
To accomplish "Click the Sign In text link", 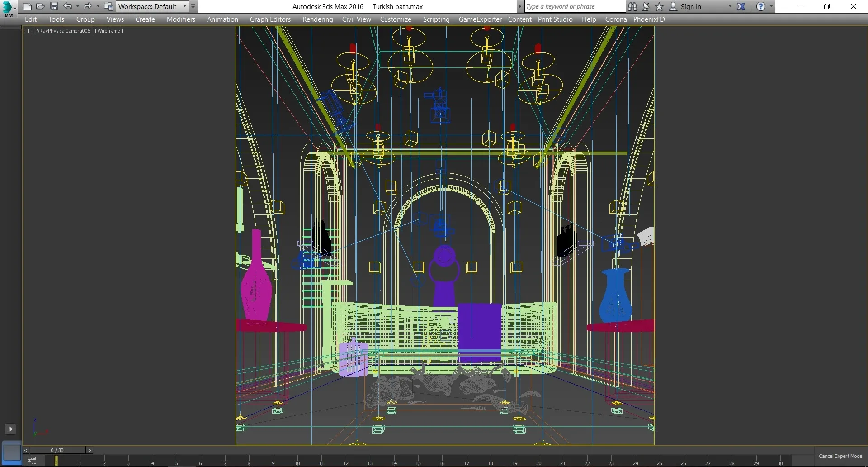I will pos(691,6).
